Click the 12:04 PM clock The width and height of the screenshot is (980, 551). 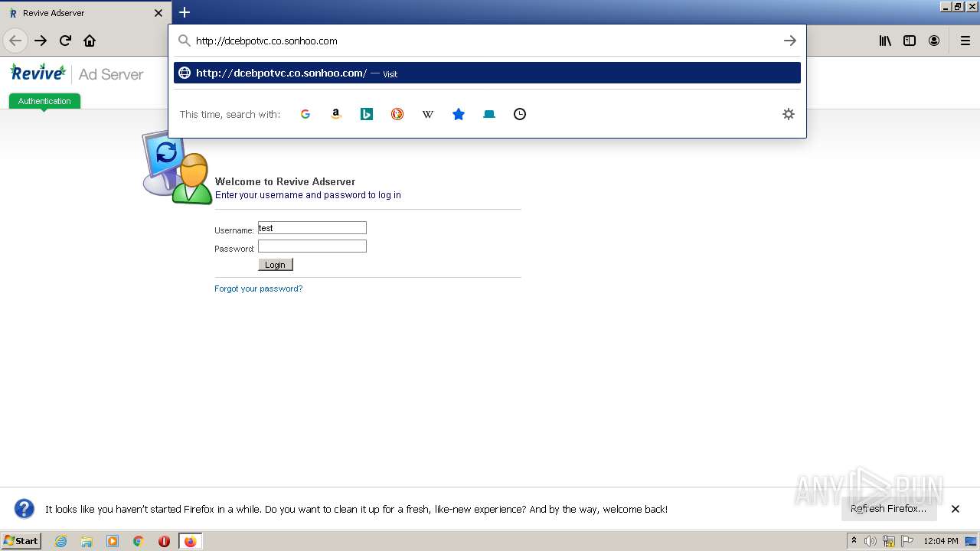(x=941, y=541)
